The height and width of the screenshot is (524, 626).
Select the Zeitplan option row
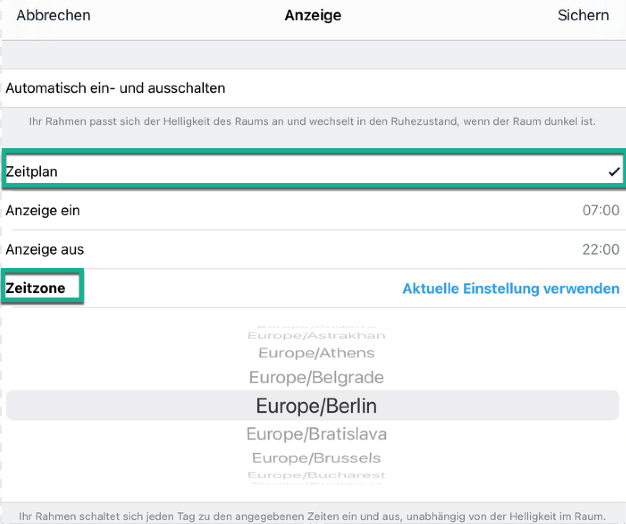(300, 172)
